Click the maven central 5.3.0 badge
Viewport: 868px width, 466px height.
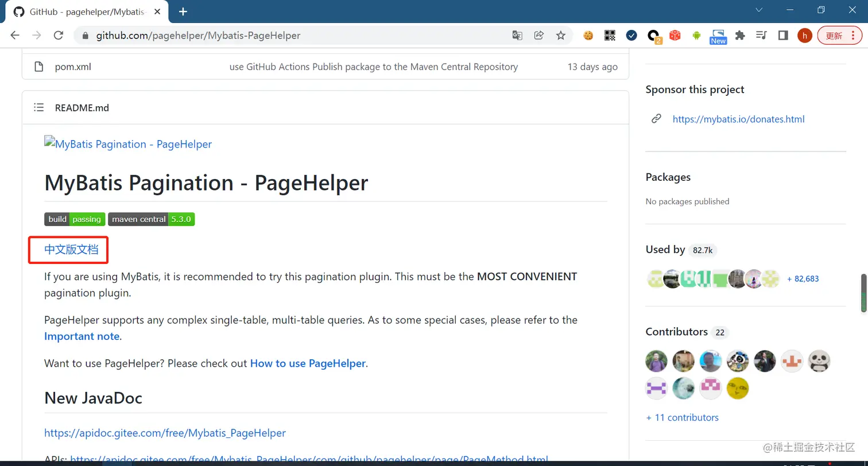click(x=152, y=219)
